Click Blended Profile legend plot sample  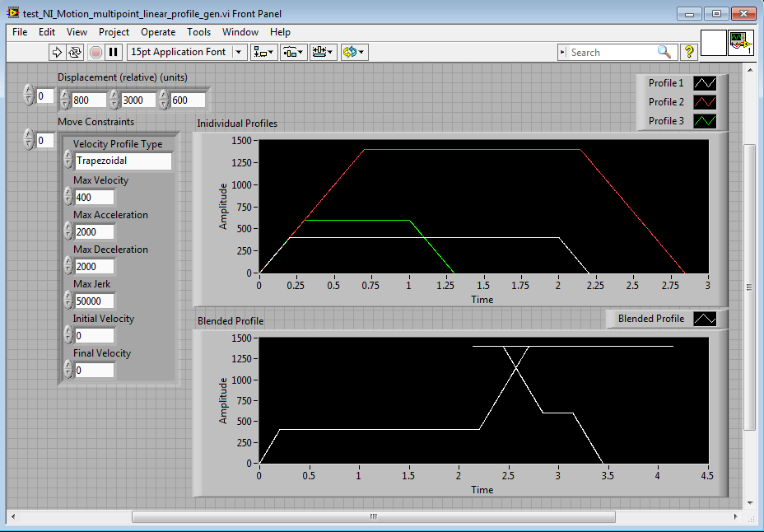705,319
